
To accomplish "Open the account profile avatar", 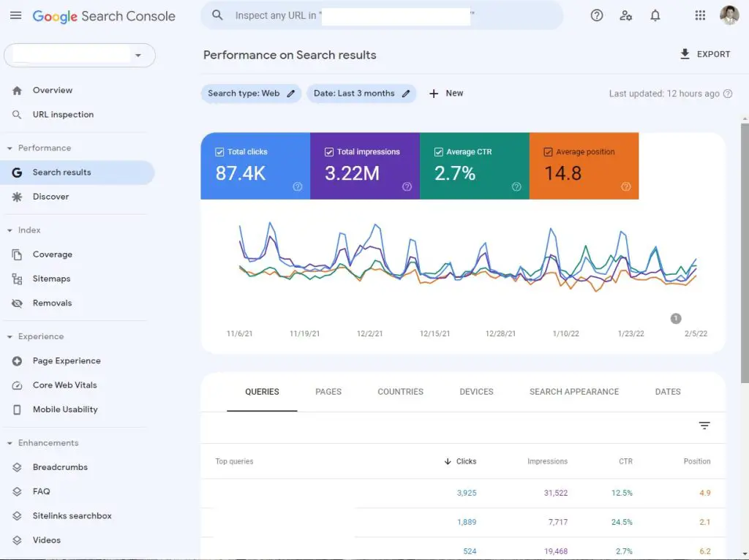I will click(729, 15).
